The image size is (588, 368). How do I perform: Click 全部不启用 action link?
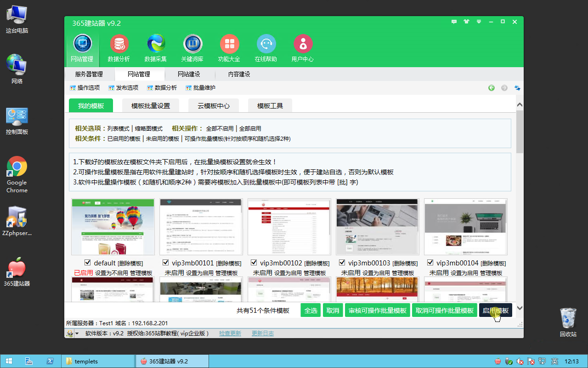[x=220, y=129]
